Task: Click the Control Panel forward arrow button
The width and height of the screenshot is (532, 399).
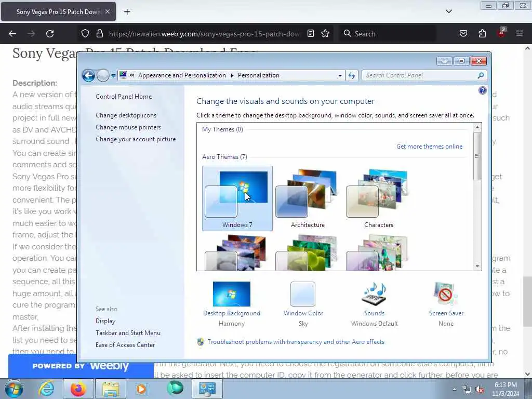Action: (103, 75)
